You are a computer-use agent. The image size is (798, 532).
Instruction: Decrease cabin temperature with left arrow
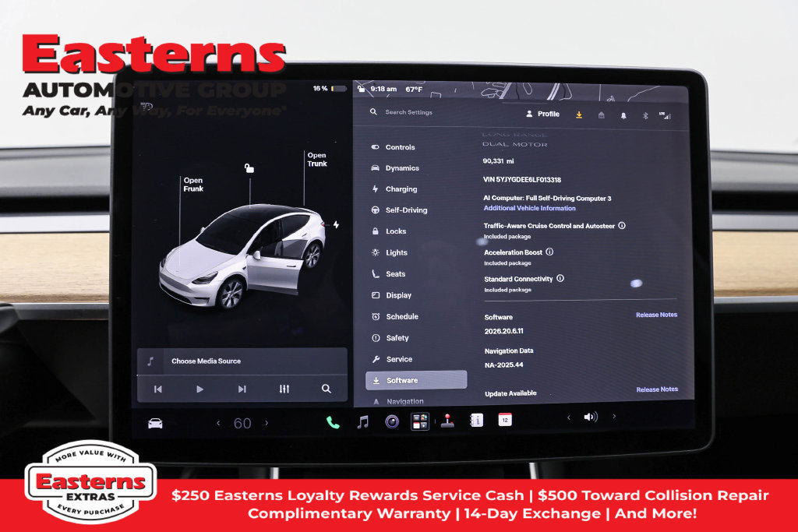(x=218, y=423)
